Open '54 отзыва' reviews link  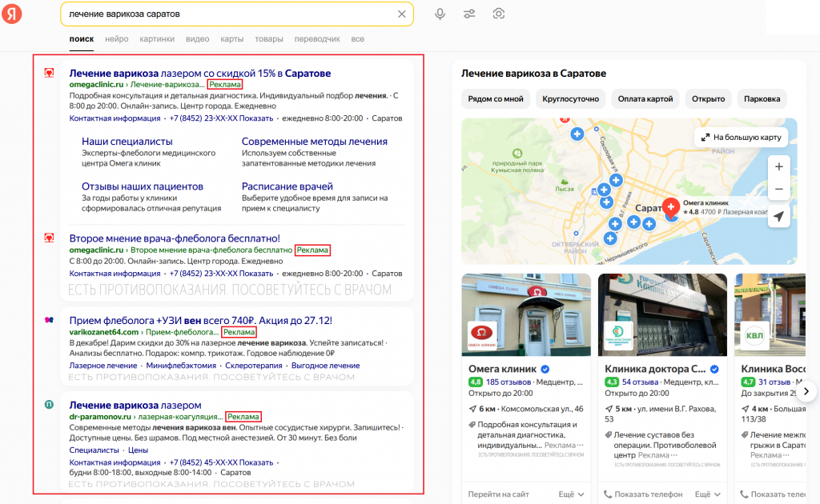(640, 382)
